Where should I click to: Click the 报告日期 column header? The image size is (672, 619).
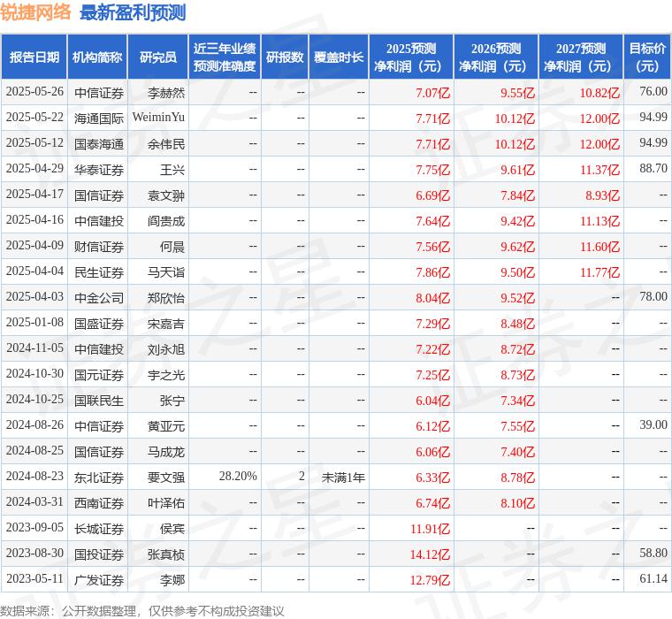click(x=34, y=57)
